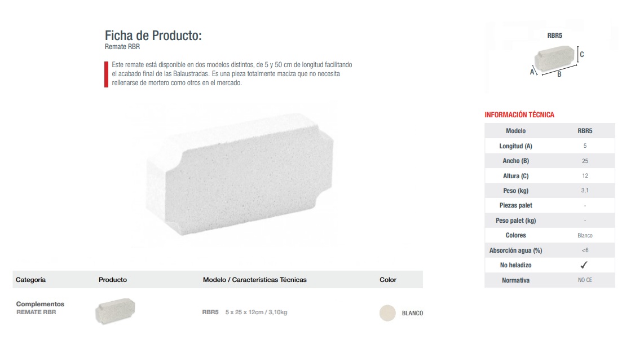
Task: Click the red bar beside the description
Action: pos(107,74)
